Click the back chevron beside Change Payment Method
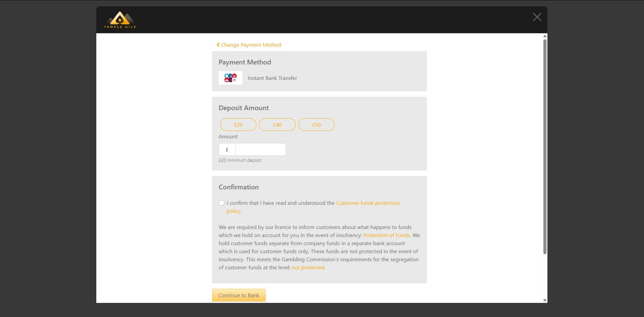The image size is (644, 317). [218, 45]
